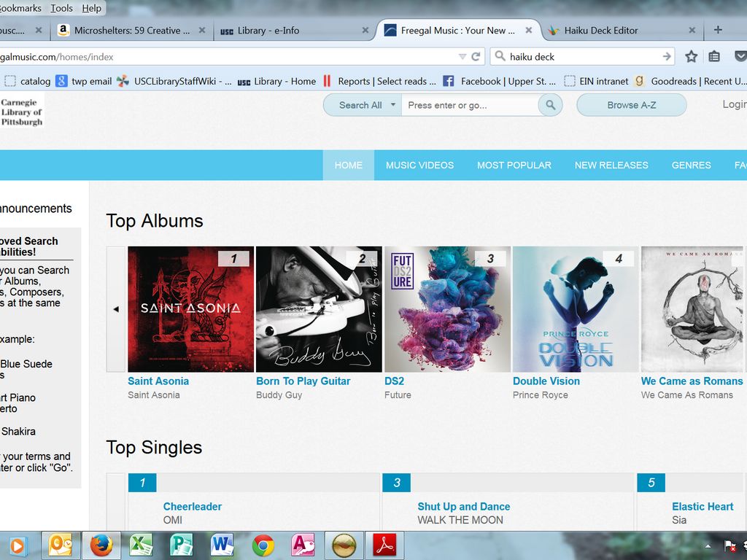Click the Freegal search text field
This screenshot has height=560, width=747.
click(x=469, y=105)
